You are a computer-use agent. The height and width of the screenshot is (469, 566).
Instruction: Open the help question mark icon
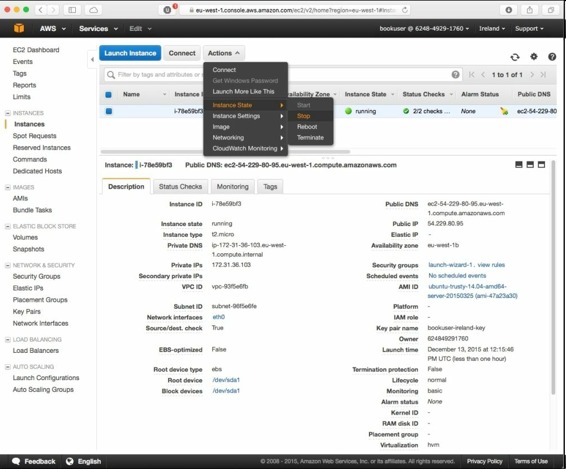click(552, 56)
